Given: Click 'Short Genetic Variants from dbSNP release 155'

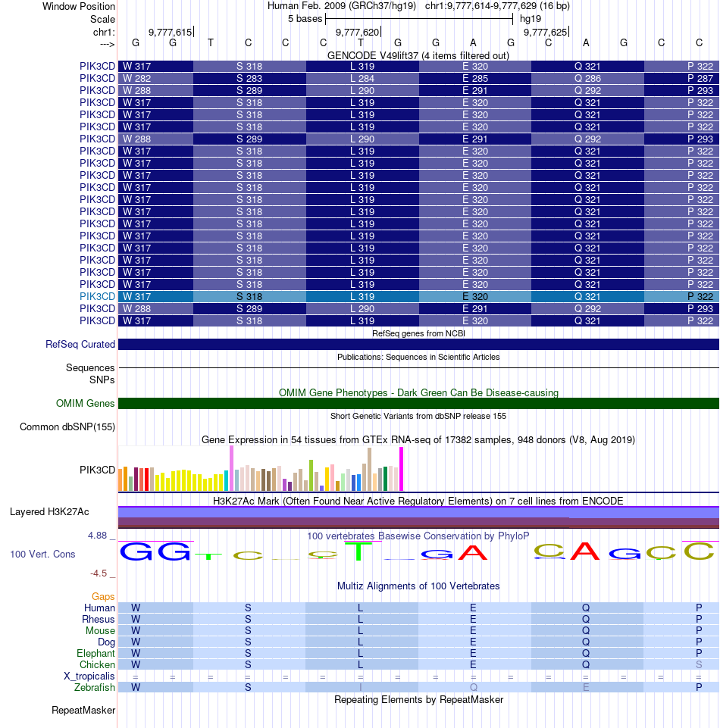Looking at the screenshot, I should (x=418, y=416).
